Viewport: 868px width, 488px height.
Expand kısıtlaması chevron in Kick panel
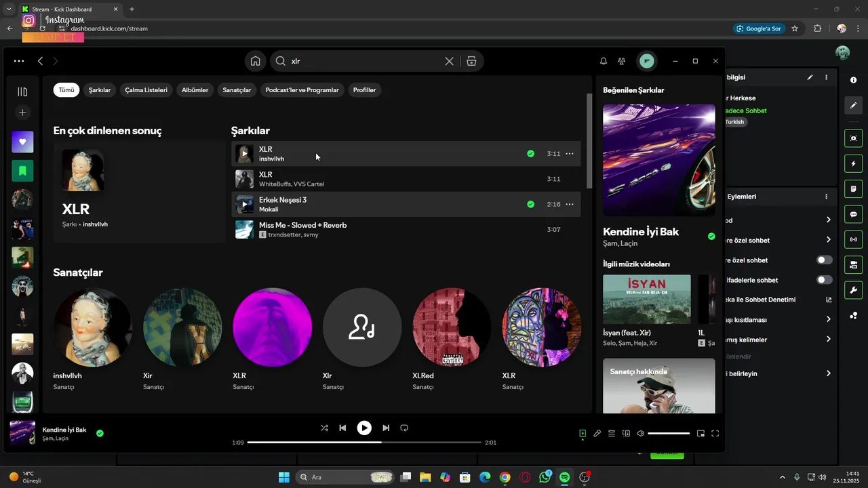pyautogui.click(x=828, y=319)
